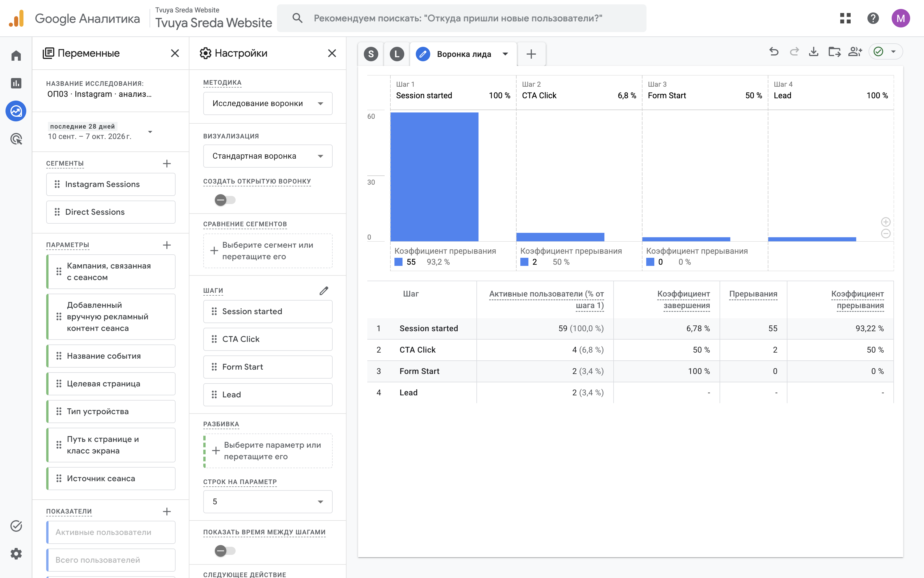The image size is (924, 578).
Task: Open the Reports bar-chart icon
Action: coord(16,83)
